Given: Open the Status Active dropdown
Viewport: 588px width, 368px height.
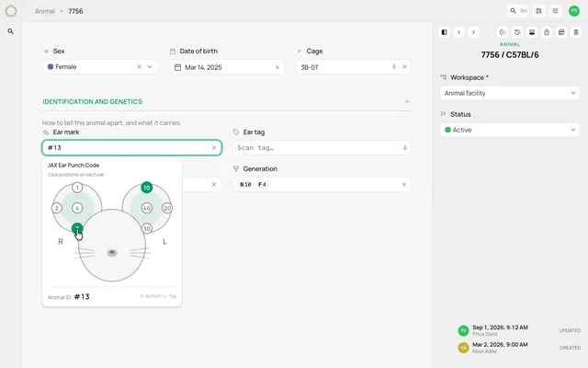Looking at the screenshot, I should tap(510, 130).
